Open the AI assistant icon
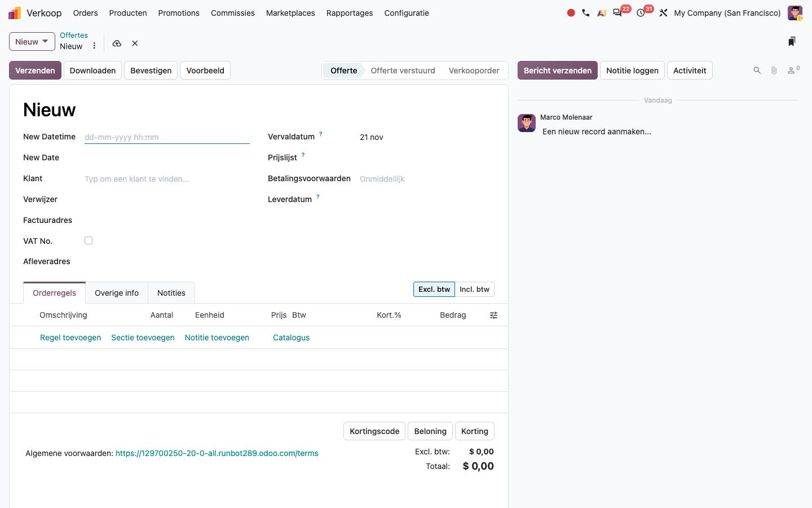812x508 pixels. tap(602, 13)
